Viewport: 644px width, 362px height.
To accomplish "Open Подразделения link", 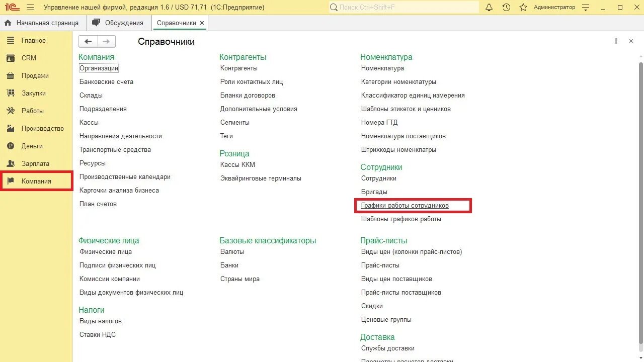I will pos(103,109).
